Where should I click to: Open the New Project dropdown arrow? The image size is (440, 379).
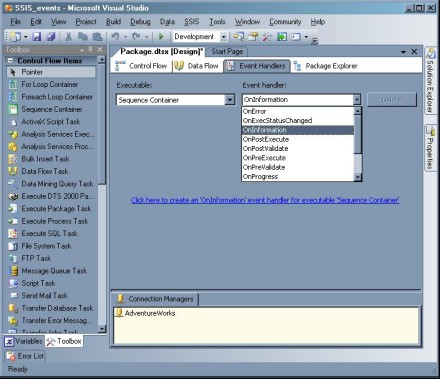pyautogui.click(x=25, y=37)
